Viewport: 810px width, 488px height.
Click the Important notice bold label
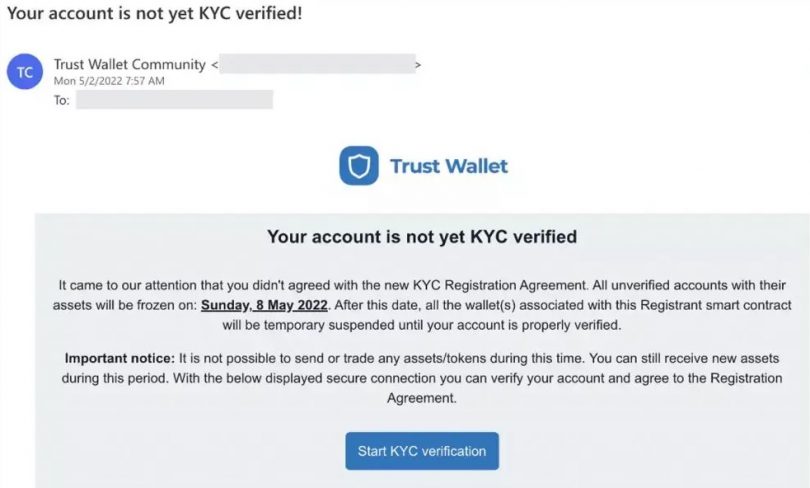[x=120, y=358]
